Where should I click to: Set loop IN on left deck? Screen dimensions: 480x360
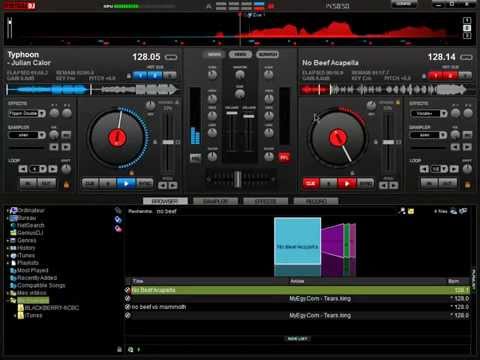coord(28,184)
